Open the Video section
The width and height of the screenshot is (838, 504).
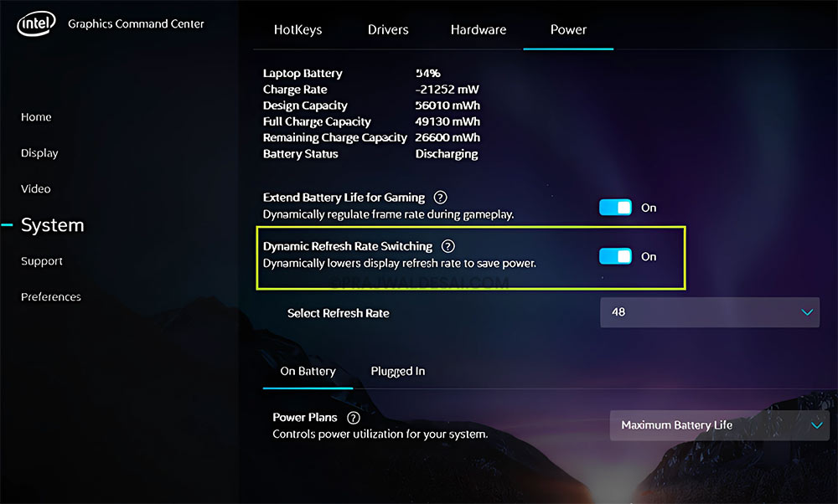35,188
